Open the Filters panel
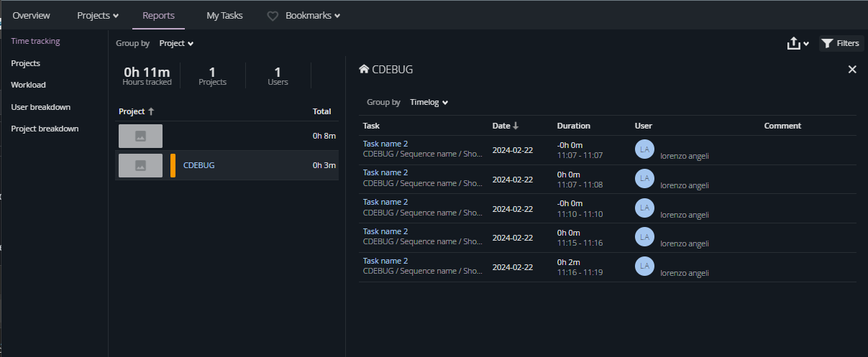 click(x=841, y=44)
